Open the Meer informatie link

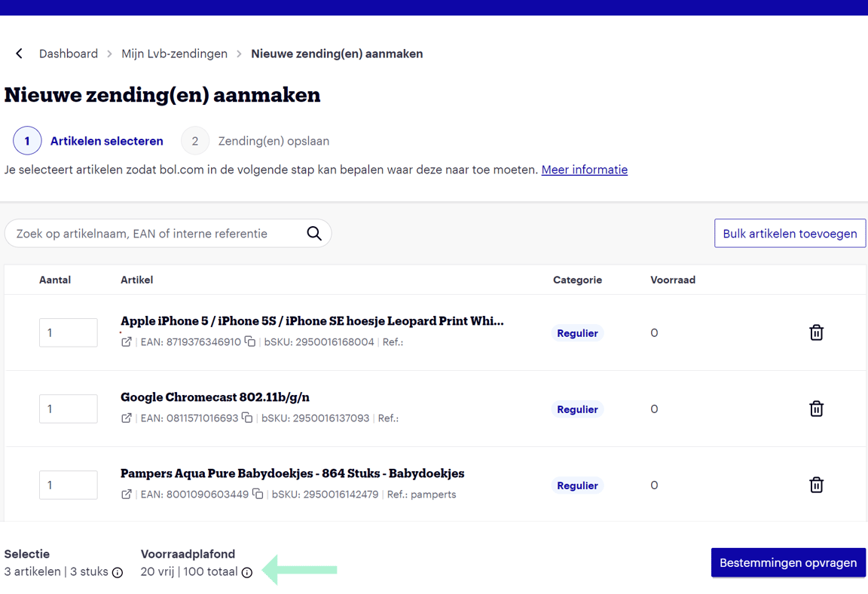[x=584, y=170]
